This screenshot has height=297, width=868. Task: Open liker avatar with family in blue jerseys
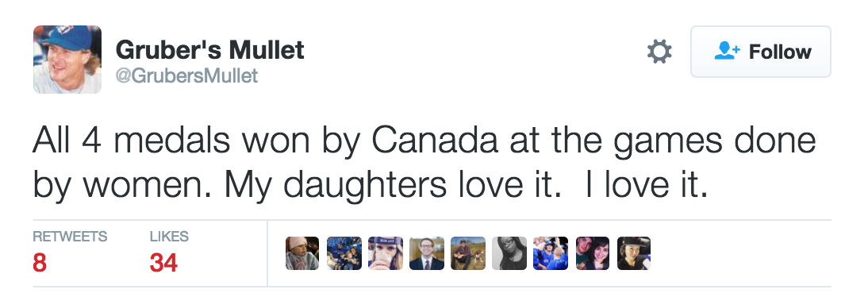point(344,253)
